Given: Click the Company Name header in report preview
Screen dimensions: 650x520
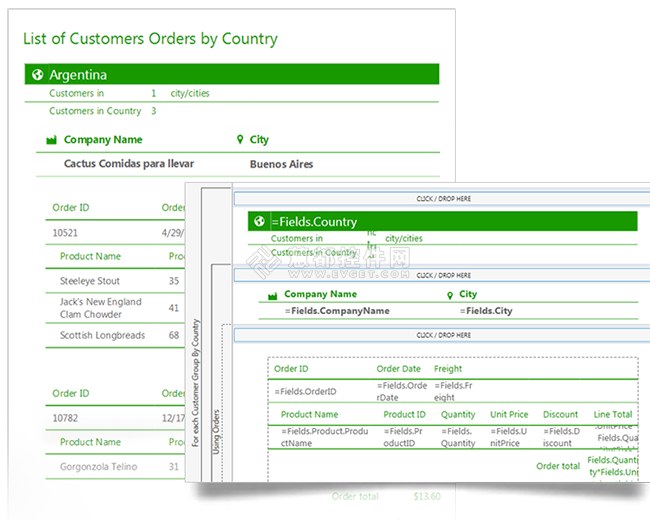Looking at the screenshot, I should pos(103,140).
